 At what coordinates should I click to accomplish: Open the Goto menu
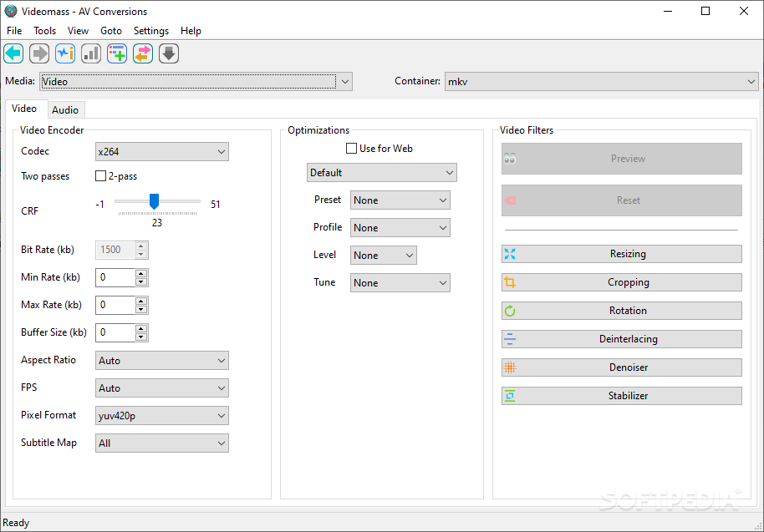tap(111, 31)
